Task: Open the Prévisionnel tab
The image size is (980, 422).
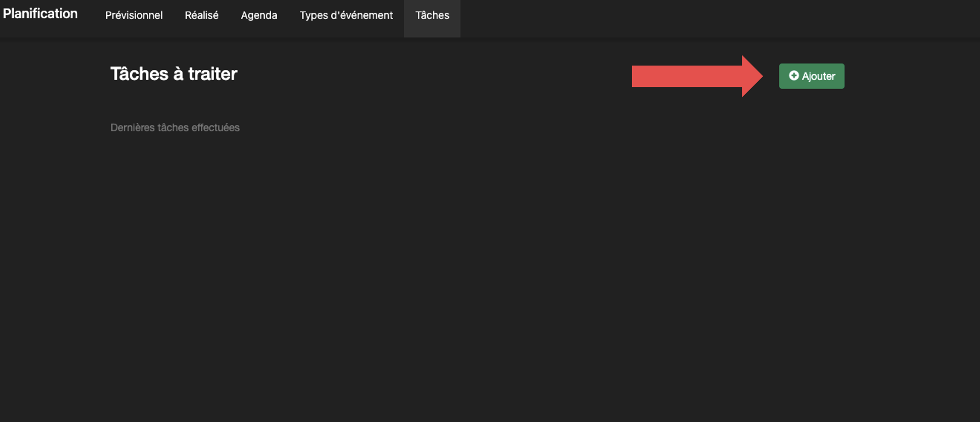Action: point(134,15)
